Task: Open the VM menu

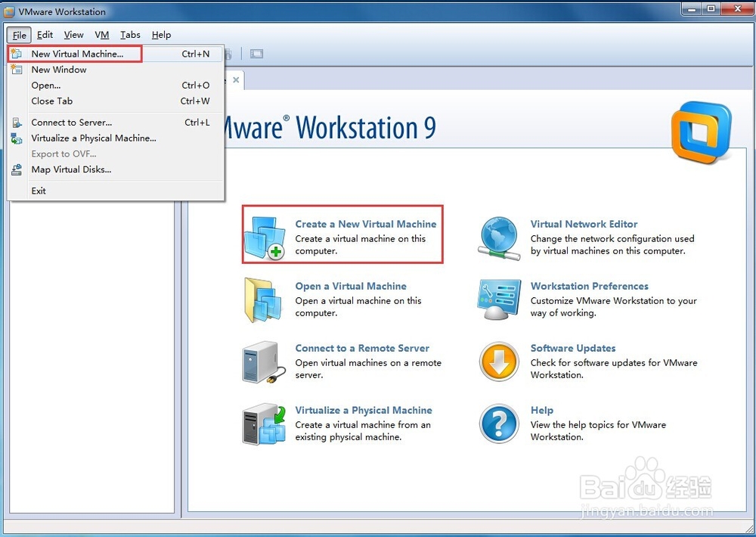Action: tap(102, 35)
